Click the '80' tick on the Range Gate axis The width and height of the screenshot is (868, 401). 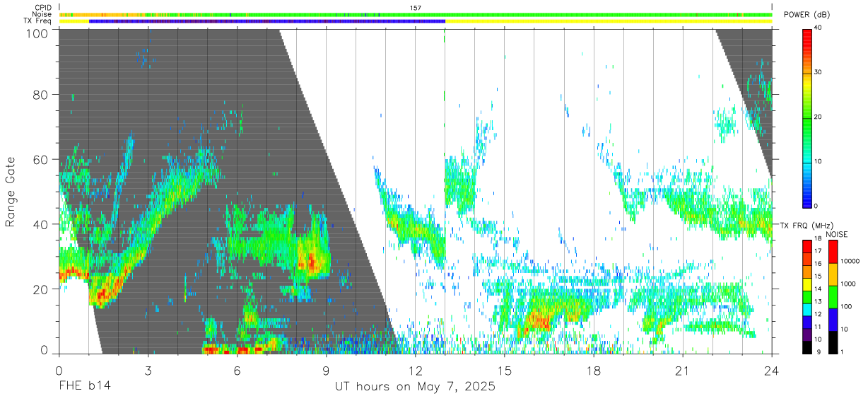click(41, 95)
